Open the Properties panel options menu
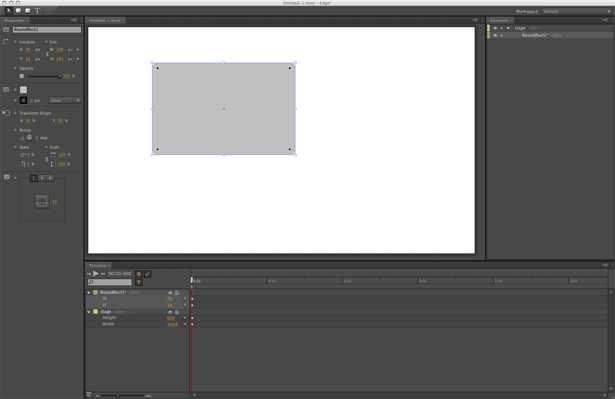This screenshot has width=615, height=399. point(74,20)
